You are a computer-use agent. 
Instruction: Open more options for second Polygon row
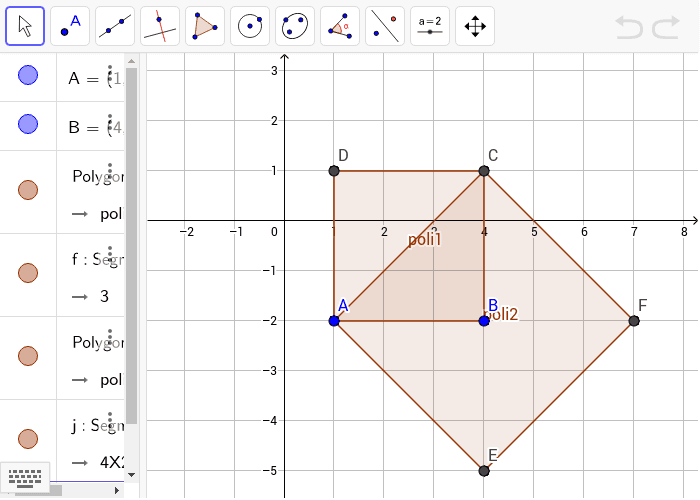110,338
